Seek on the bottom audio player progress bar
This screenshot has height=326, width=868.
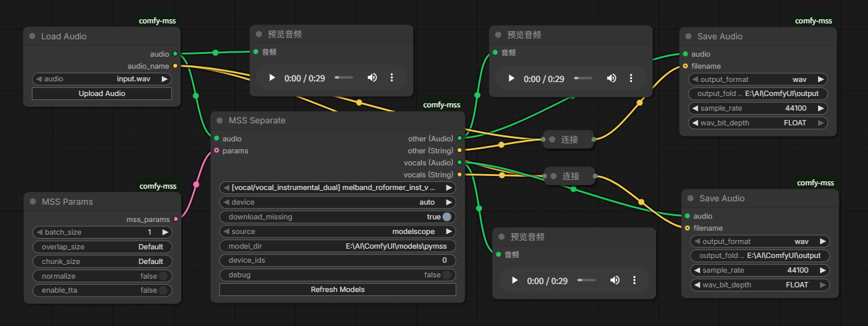587,281
